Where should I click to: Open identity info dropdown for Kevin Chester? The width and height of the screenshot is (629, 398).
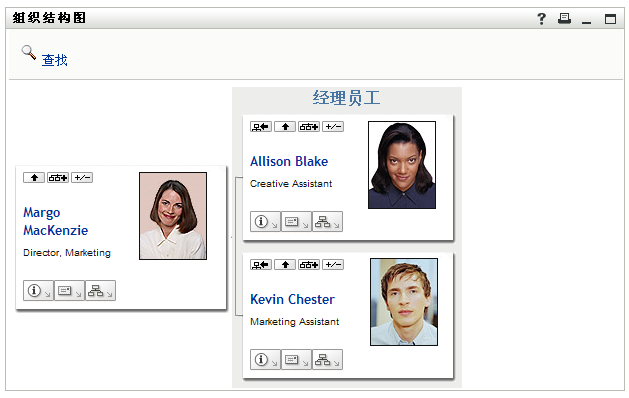pos(265,359)
